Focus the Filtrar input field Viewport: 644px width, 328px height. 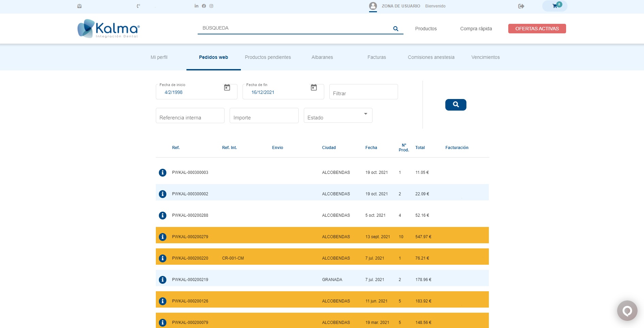(x=363, y=92)
